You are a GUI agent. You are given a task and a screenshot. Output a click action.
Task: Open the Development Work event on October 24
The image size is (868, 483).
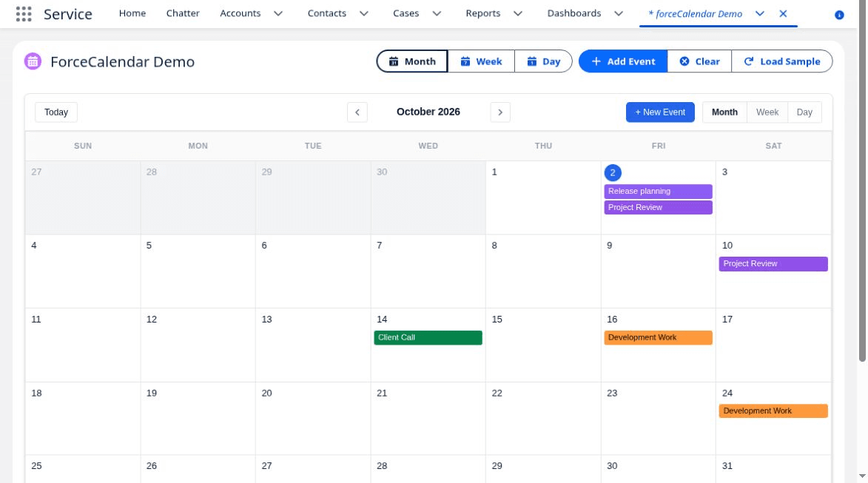coord(773,411)
